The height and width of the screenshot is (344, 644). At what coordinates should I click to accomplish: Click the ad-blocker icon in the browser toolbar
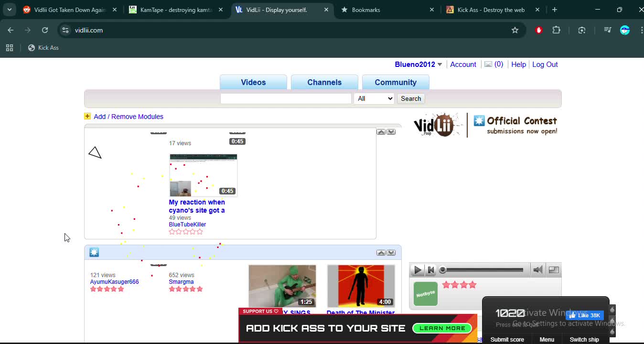tap(538, 30)
